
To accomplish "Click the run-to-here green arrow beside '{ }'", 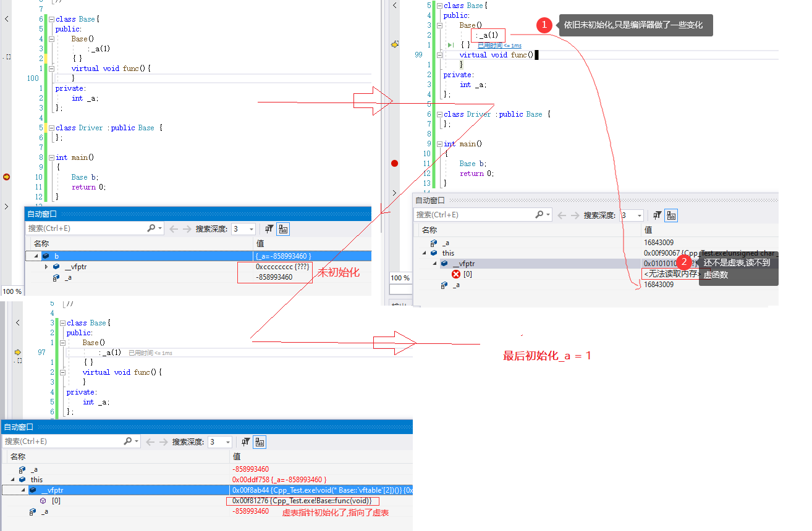I will (x=450, y=45).
